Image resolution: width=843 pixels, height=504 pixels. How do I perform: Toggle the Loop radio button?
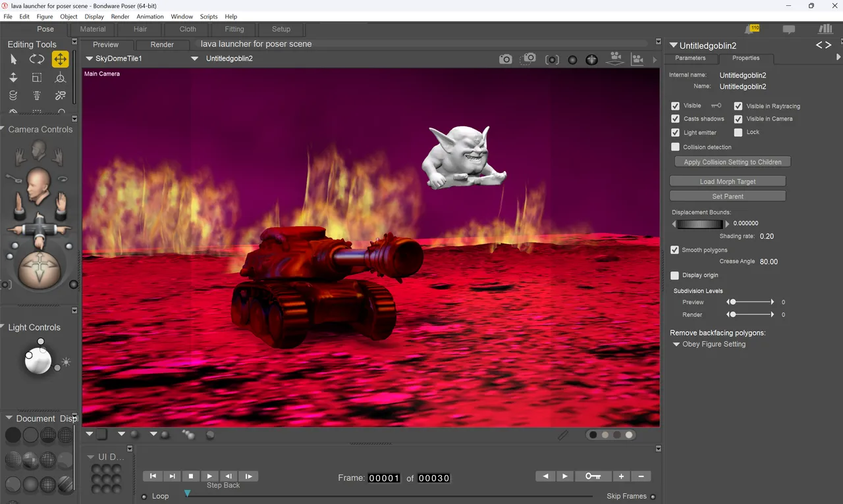pyautogui.click(x=144, y=497)
